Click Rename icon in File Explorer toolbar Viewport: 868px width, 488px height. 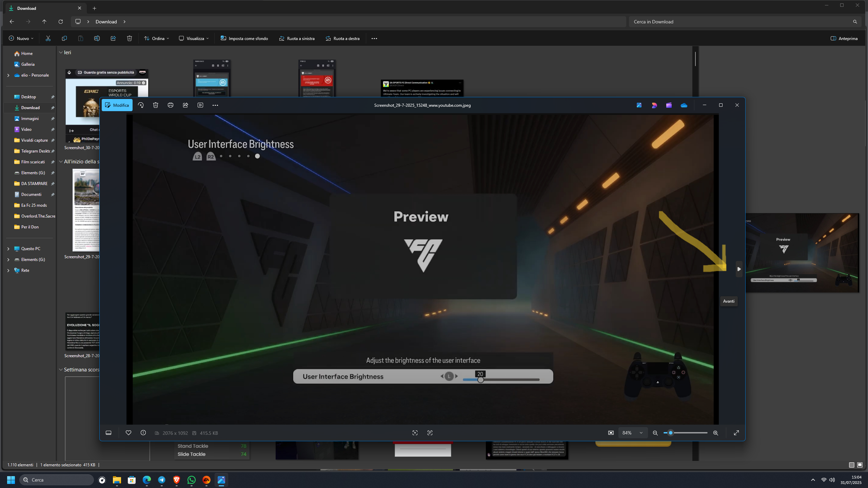(x=97, y=38)
